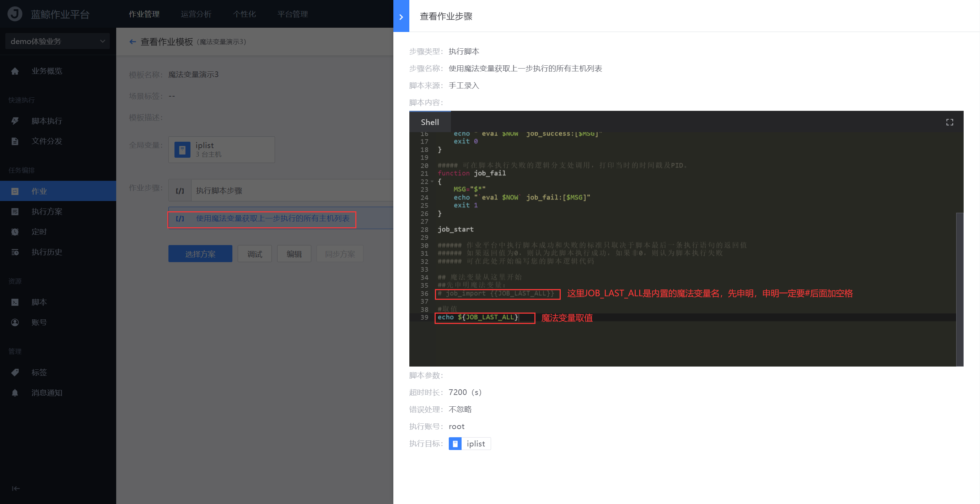
Task: Open the 平台管理 top menu
Action: (x=292, y=14)
